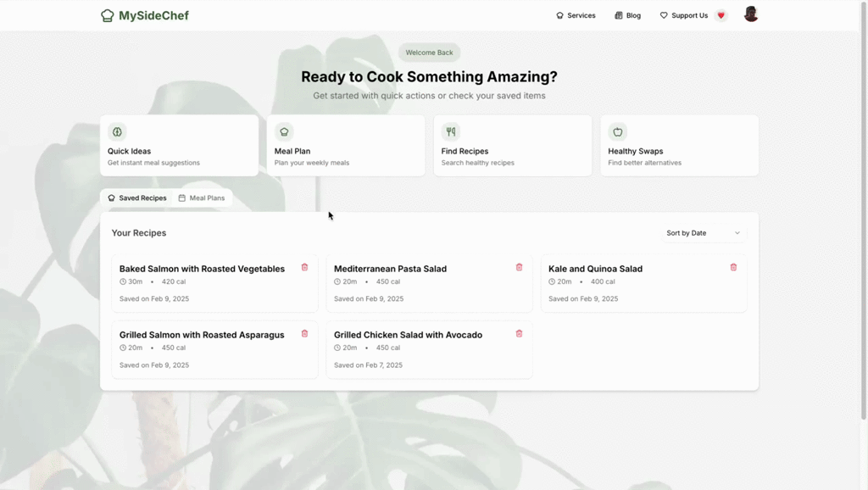Click the MySideChef chef hat logo icon
The height and width of the screenshot is (490, 868).
[x=107, y=15]
